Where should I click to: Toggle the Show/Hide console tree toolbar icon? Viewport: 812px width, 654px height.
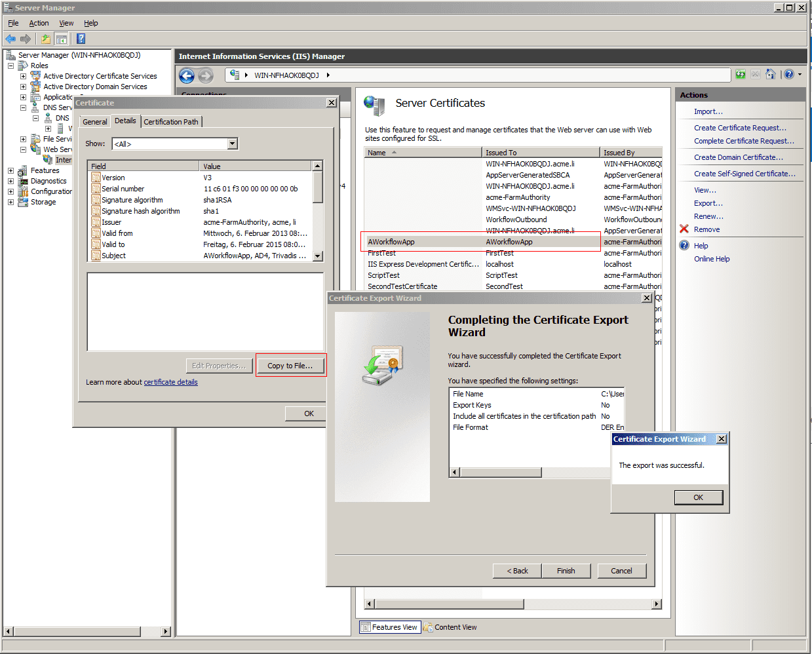pyautogui.click(x=61, y=39)
